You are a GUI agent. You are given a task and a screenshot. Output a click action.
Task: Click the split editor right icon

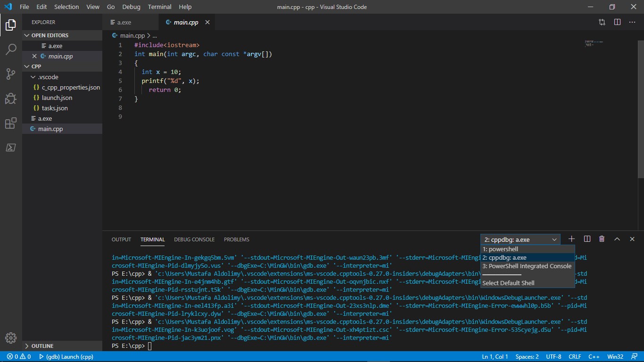pyautogui.click(x=617, y=22)
